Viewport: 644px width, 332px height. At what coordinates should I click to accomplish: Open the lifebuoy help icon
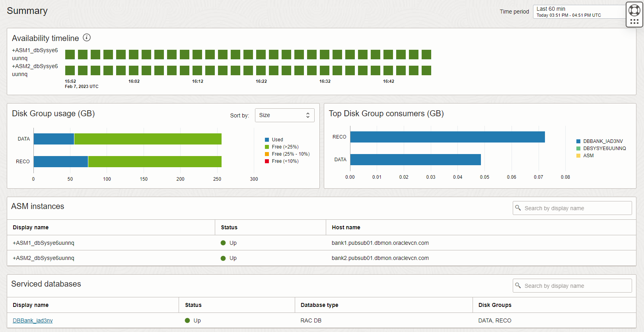tap(634, 10)
